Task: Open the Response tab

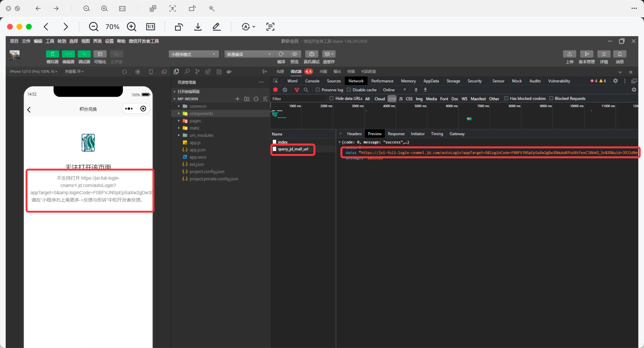Action: coord(396,134)
